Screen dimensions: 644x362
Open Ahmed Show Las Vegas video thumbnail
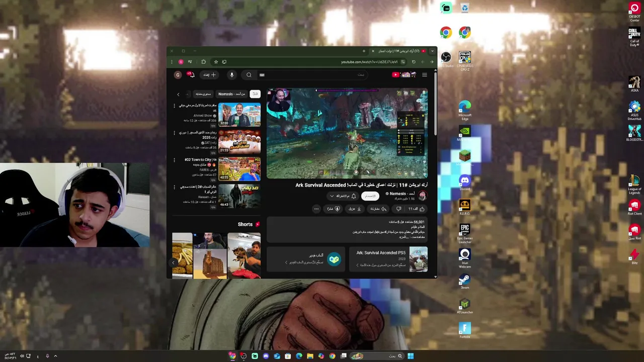coord(239,115)
